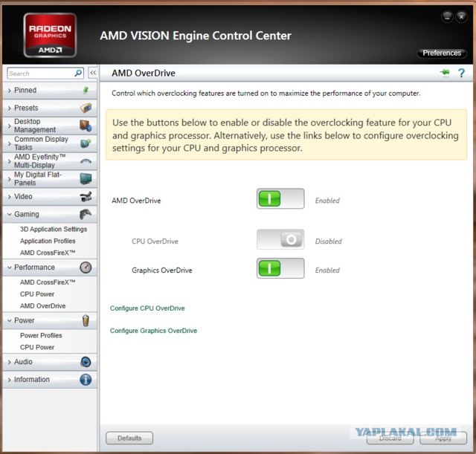Expand My Digital Flat-Panels section
The image size is (476, 454).
pos(50,178)
